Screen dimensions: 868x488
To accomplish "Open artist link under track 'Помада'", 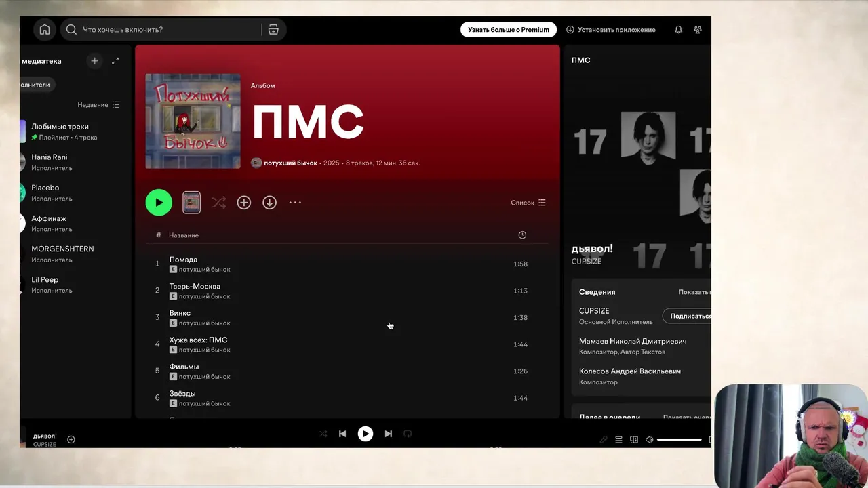I will (x=204, y=270).
